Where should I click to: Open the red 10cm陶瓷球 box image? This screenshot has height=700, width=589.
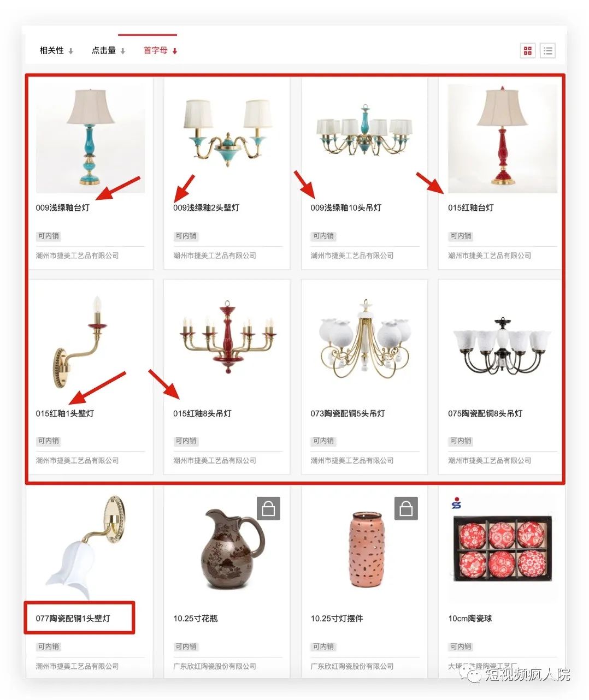(503, 548)
